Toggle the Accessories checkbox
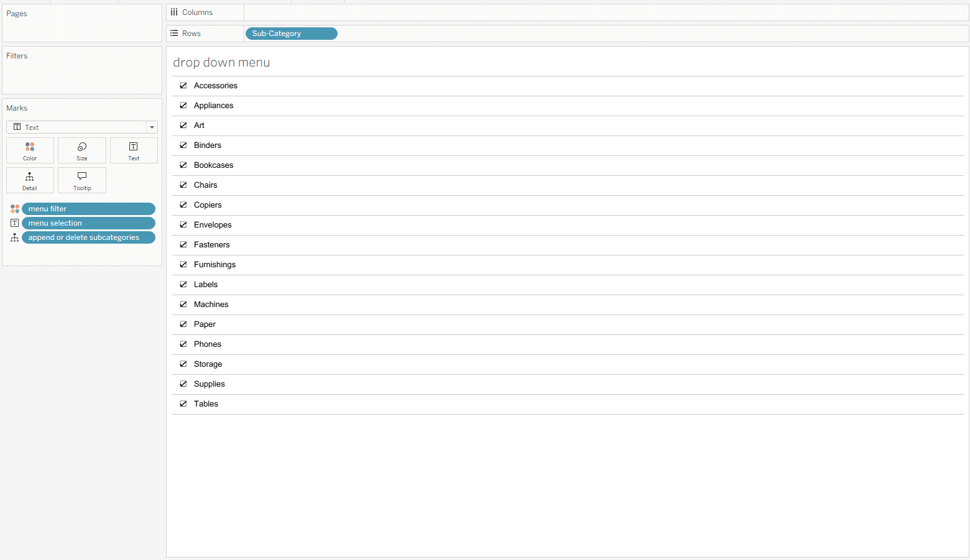This screenshot has height=560, width=970. tap(183, 86)
